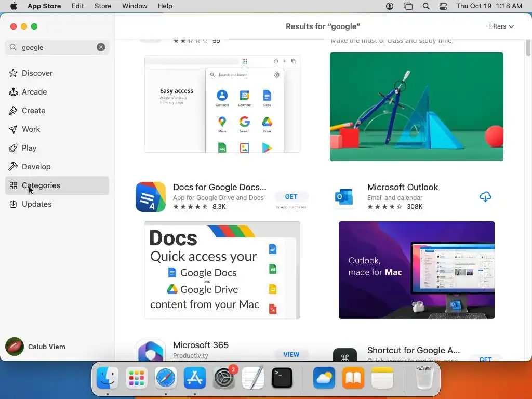Viewport: 532px width, 399px height.
Task: Click the 8.3K rating count for Docs
Action: (x=219, y=207)
